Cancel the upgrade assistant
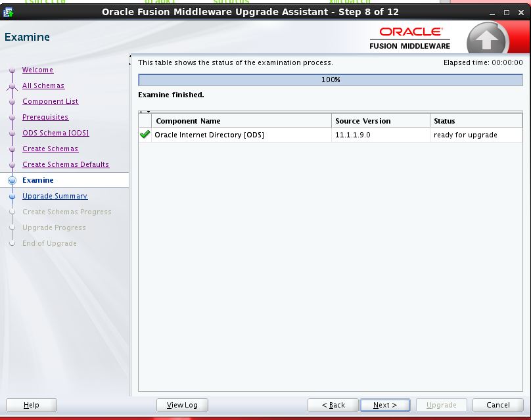Image resolution: width=531 pixels, height=420 pixels. coord(498,405)
